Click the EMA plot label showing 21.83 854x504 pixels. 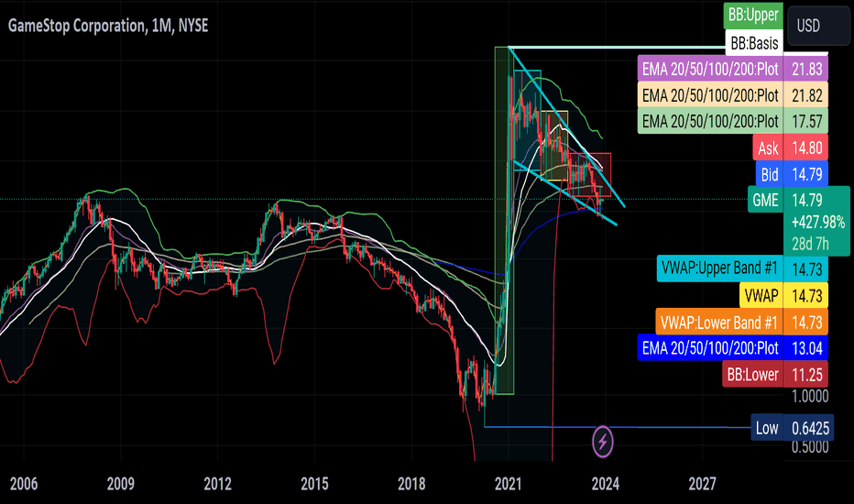pyautogui.click(x=732, y=70)
